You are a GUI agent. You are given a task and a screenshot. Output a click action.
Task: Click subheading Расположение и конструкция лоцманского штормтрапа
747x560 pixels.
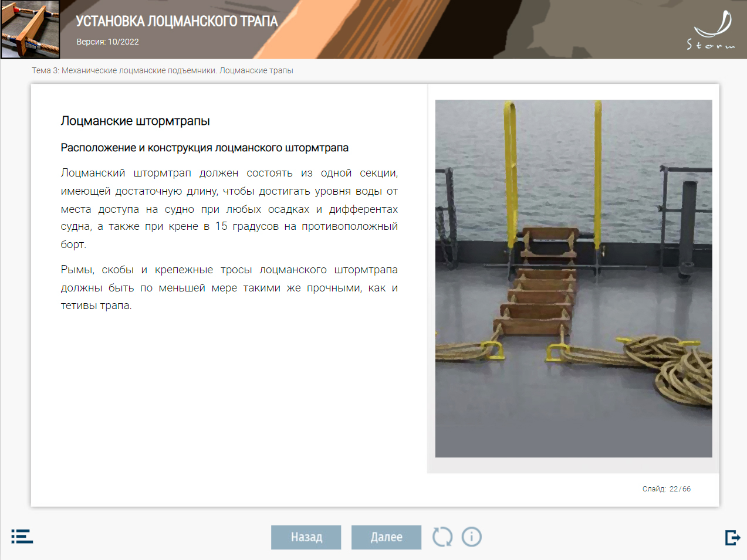click(x=205, y=148)
